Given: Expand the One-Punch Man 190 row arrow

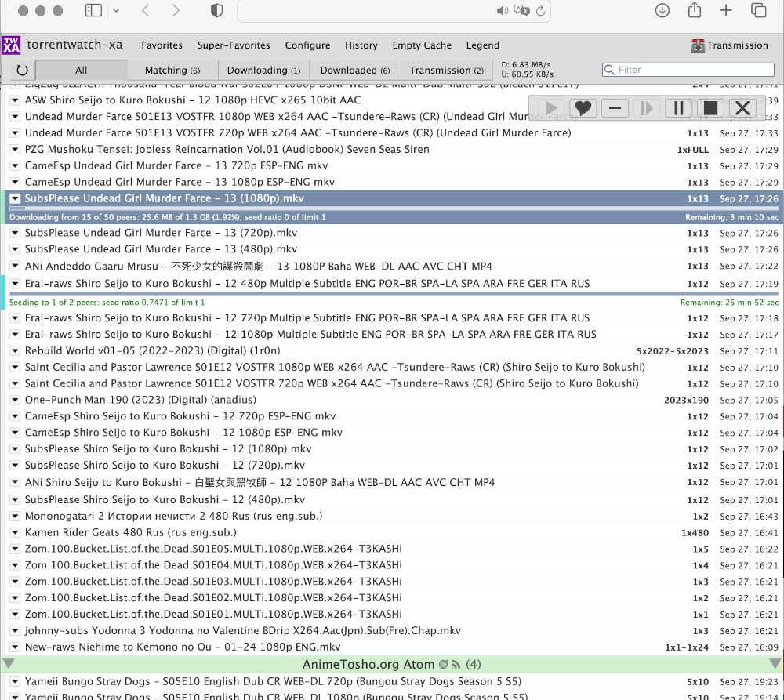Looking at the screenshot, I should pos(15,400).
